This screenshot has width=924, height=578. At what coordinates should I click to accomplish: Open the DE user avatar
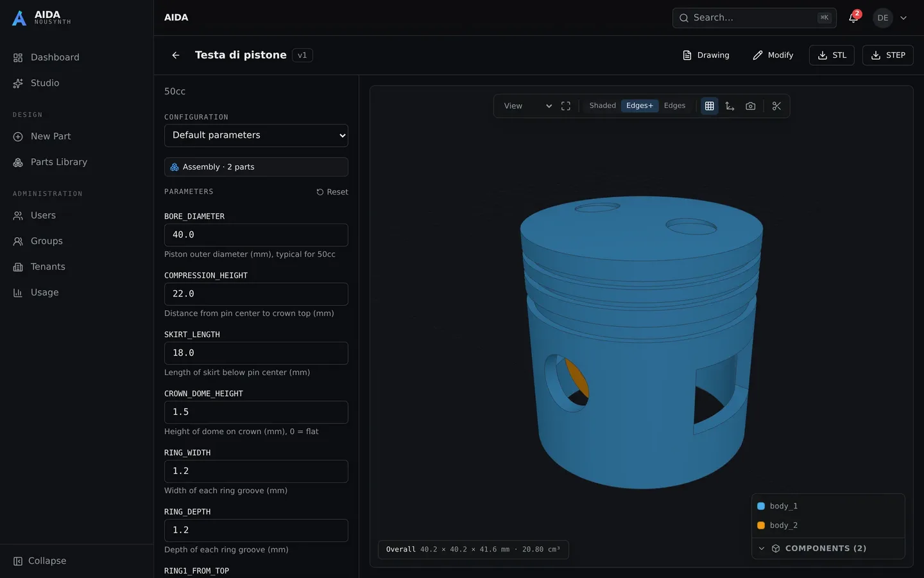pyautogui.click(x=883, y=18)
